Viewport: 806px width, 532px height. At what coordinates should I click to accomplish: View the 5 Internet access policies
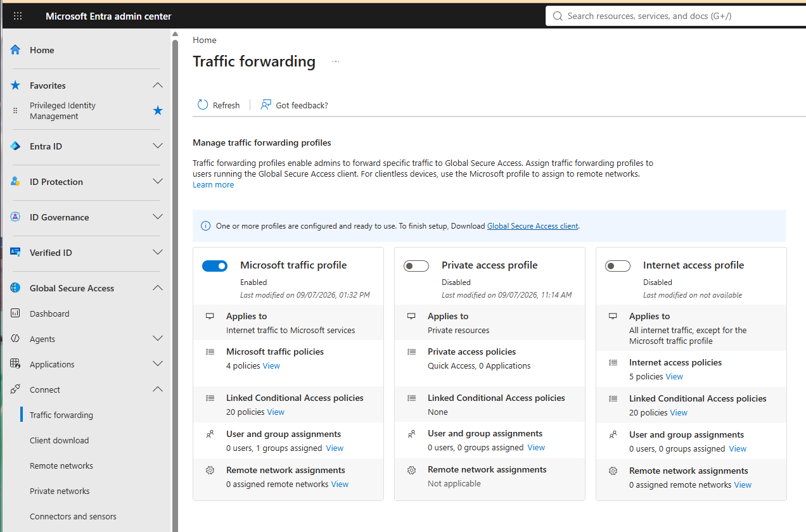(x=674, y=377)
